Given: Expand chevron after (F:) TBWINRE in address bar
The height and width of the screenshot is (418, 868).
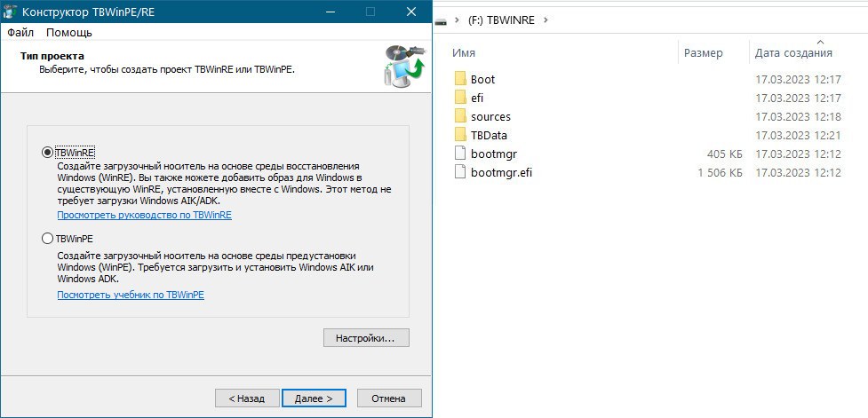Looking at the screenshot, I should [x=545, y=20].
